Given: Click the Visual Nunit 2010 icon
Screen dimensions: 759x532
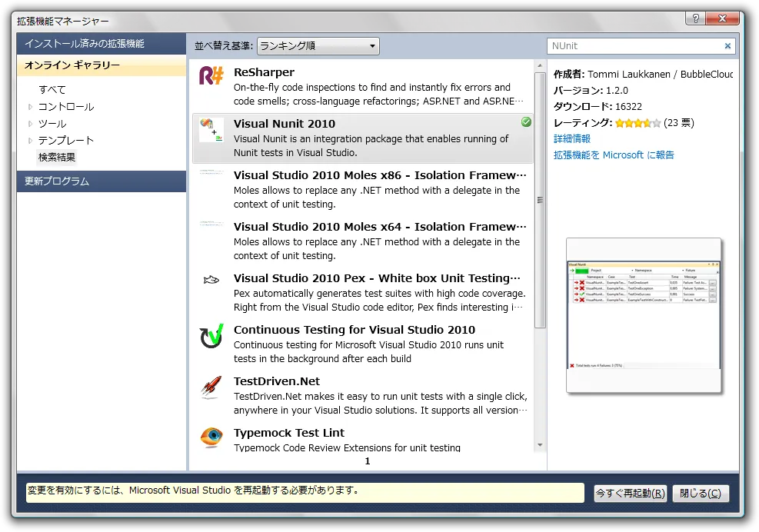Looking at the screenshot, I should point(211,129).
